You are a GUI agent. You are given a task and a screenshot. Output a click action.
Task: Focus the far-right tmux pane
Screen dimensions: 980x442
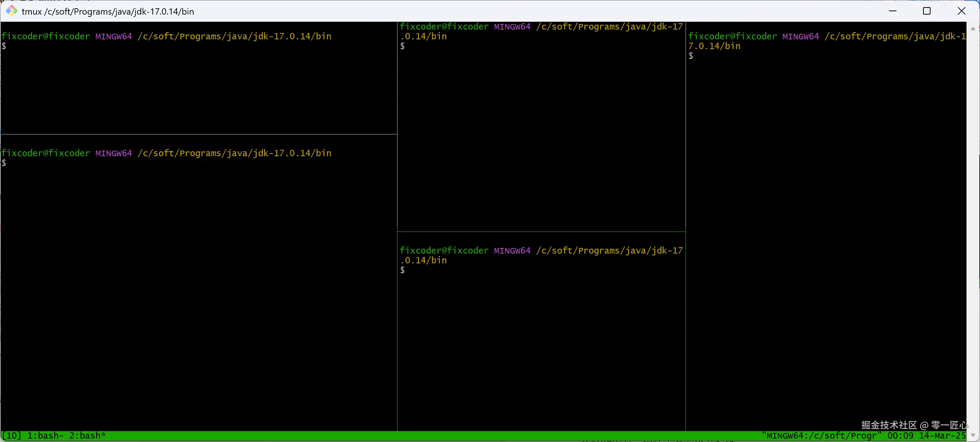point(826,228)
